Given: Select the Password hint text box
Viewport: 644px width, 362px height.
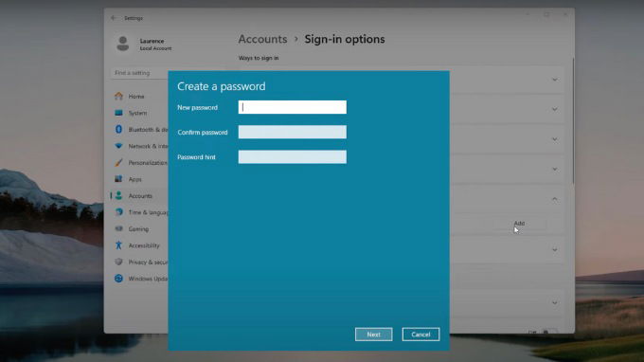Looking at the screenshot, I should 292,156.
